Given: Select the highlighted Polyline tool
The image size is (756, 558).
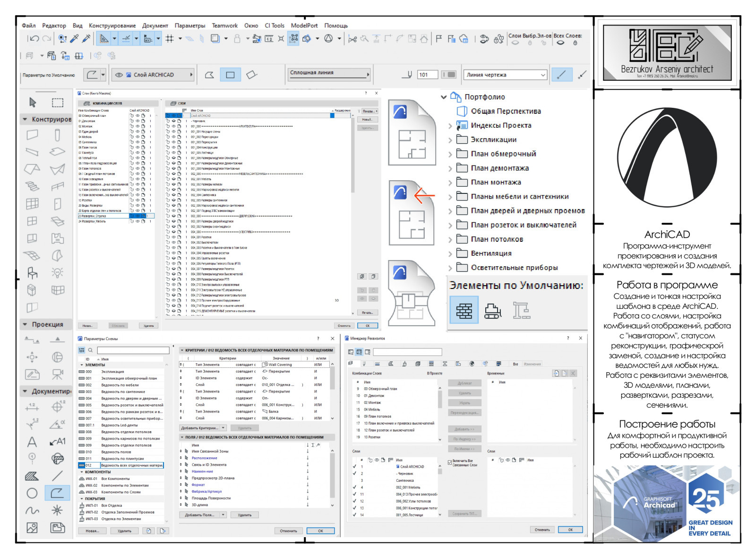Looking at the screenshot, I should [57, 493].
